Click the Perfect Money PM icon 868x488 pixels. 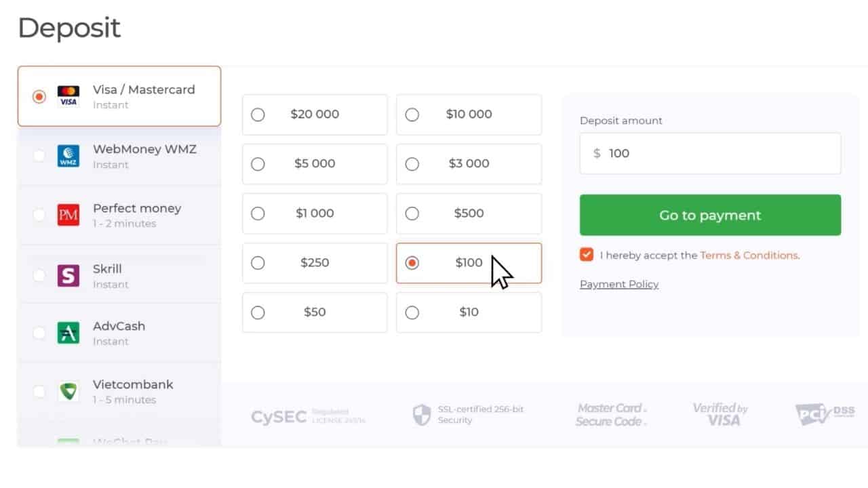(x=67, y=215)
